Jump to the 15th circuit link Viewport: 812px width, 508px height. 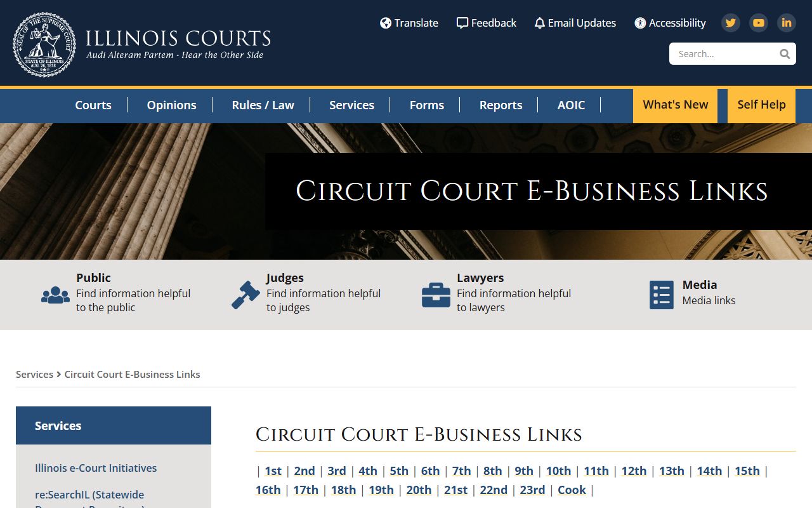click(x=747, y=471)
